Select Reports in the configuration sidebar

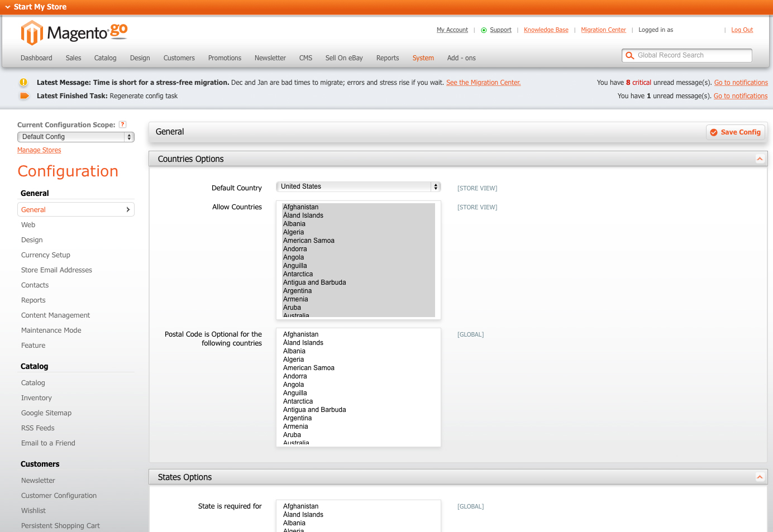pos(34,300)
